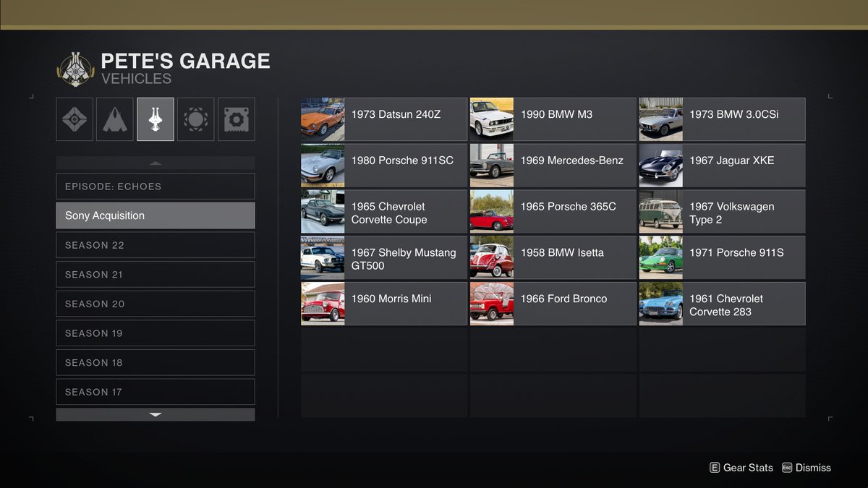Open the Season 19 list entry

[x=156, y=333]
